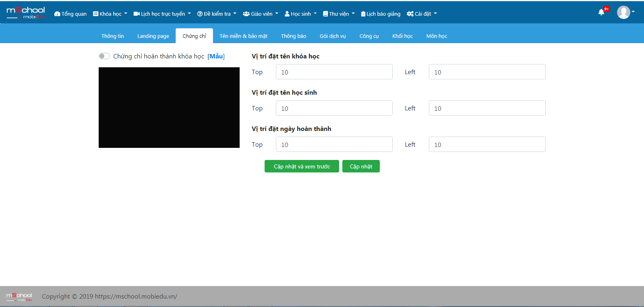The height and width of the screenshot is (307, 644).
Task: Open the notification bell
Action: (601, 12)
